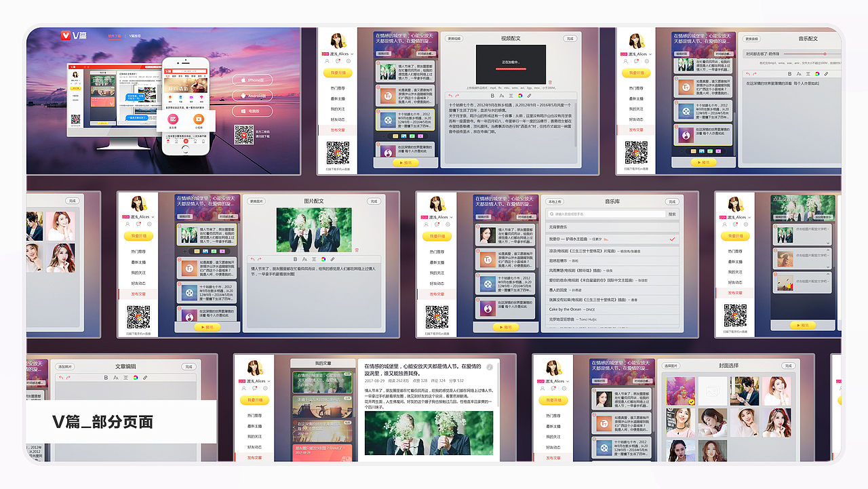Image resolution: width=868 pixels, height=489 pixels.
Task: Click the 电脑版 download button
Action: 252,111
